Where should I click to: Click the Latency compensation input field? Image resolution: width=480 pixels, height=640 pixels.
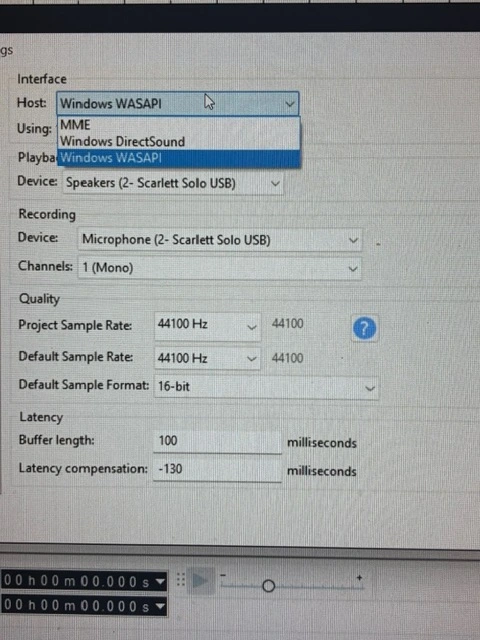pos(217,469)
